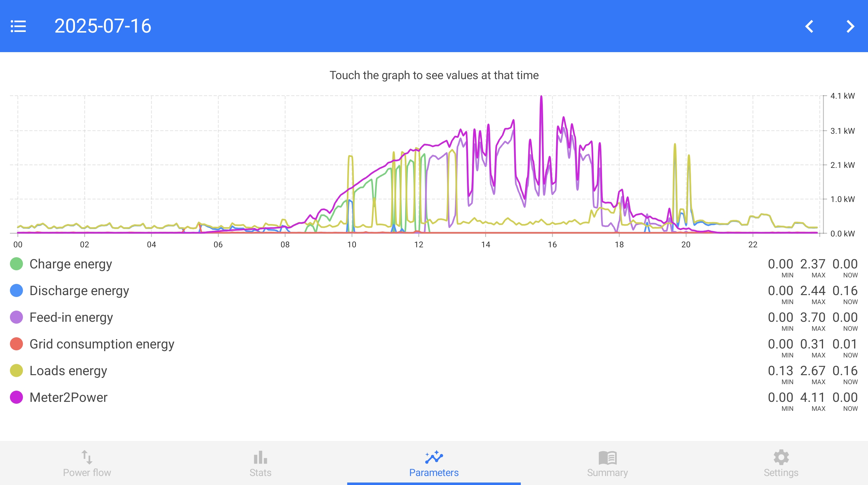Select the Parameters sparkline icon
This screenshot has height=485, width=868.
(434, 457)
